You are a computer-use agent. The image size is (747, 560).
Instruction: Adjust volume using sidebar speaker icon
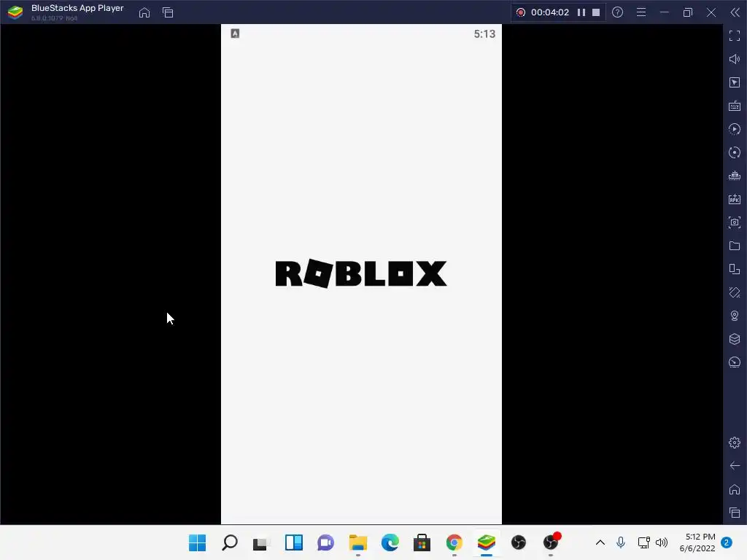tap(735, 59)
